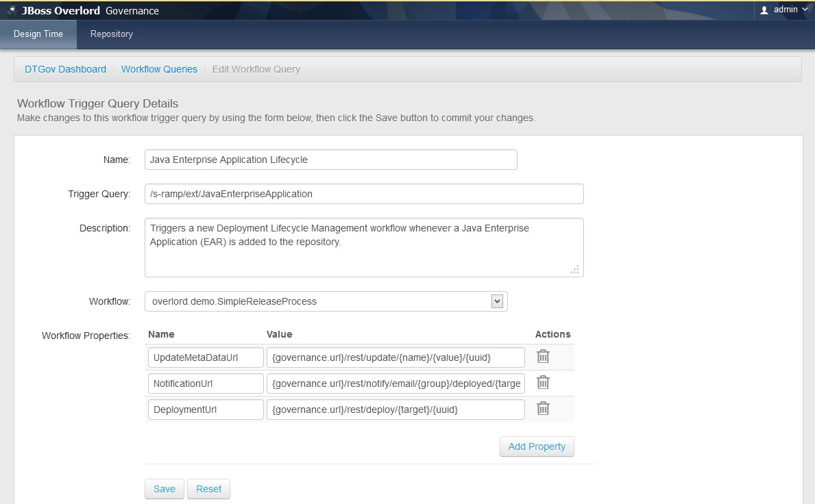Focus the Trigger Query input field
Viewport: 815px width, 504px height.
tap(365, 194)
